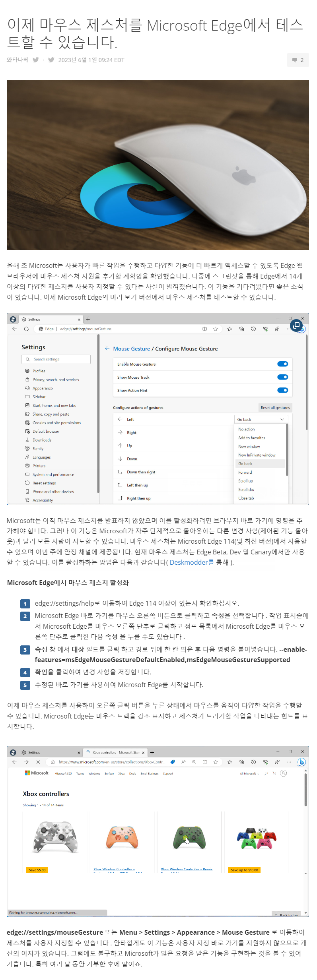
Task: Click the blue shopping tag icon in address bar
Action: [x=173, y=762]
